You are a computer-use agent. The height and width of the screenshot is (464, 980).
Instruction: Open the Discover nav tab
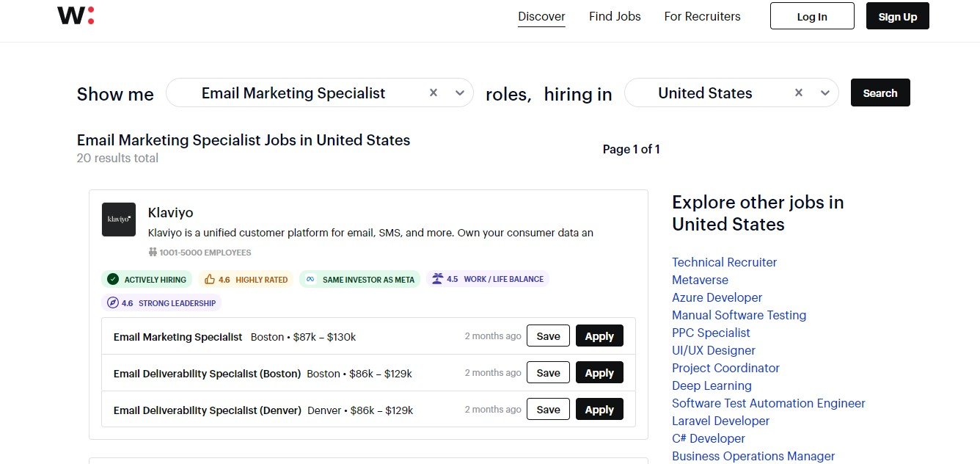[x=541, y=16]
